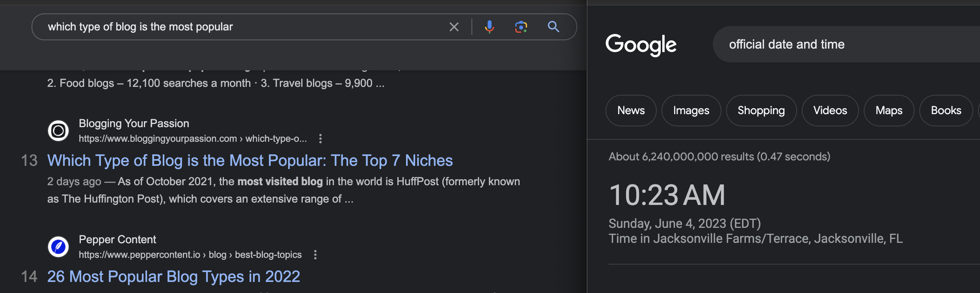This screenshot has height=293, width=980.
Task: Clear the search box with the X icon
Action: (x=454, y=27)
